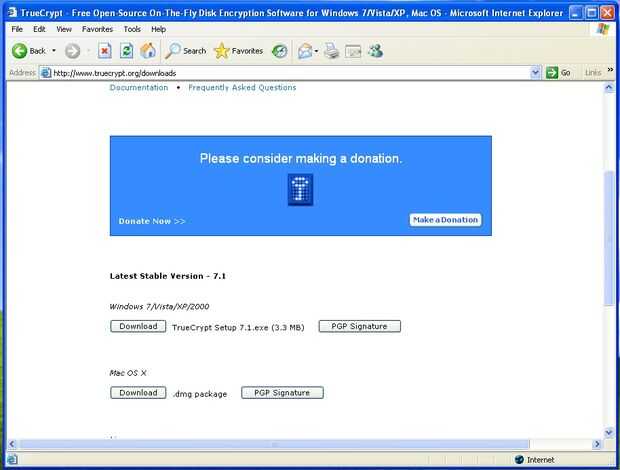620x470 pixels.
Task: Open PGP Signature for Windows download
Action: tap(359, 327)
